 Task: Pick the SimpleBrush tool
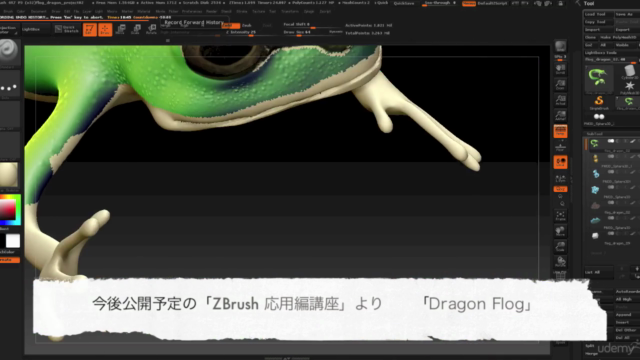coord(599,102)
